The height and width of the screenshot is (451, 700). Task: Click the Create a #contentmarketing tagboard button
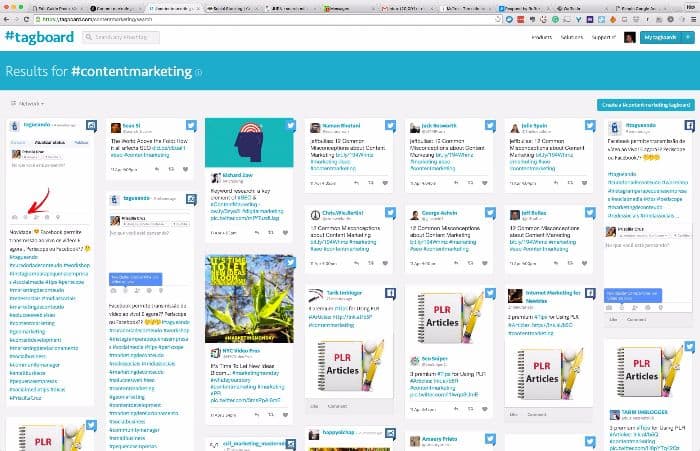pos(645,104)
